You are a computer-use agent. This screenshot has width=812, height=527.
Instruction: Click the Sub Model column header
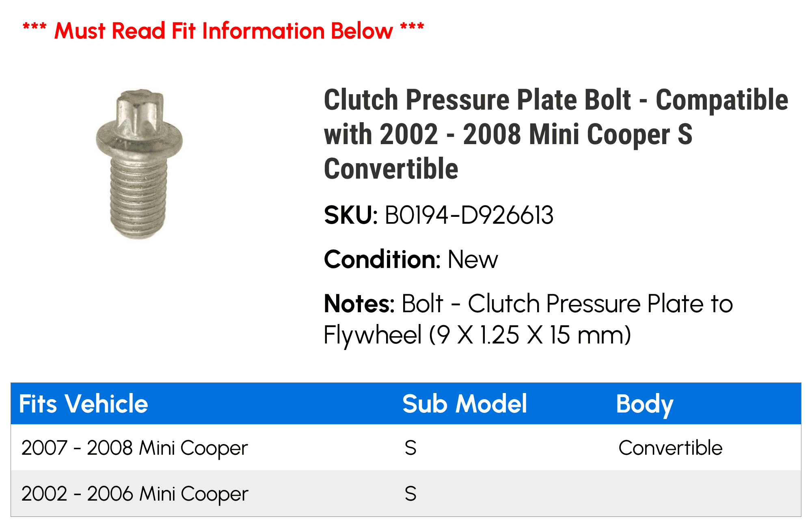tap(464, 404)
